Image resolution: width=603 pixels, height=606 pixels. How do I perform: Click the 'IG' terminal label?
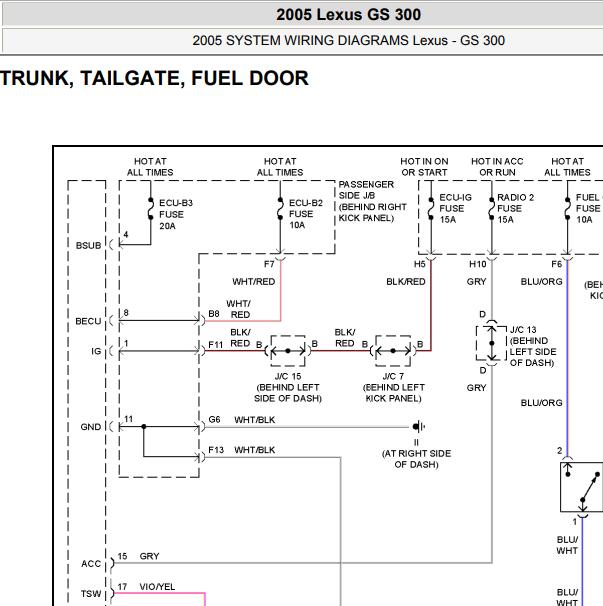(96, 351)
